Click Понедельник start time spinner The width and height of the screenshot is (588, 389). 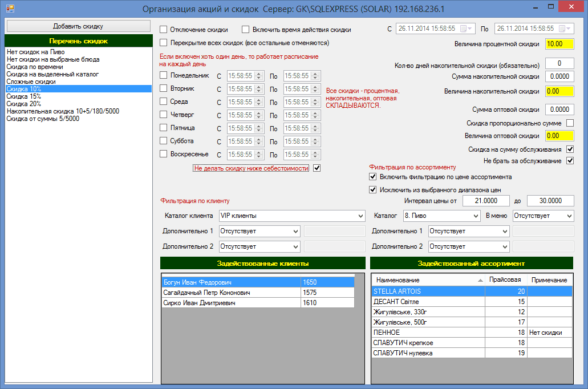point(259,76)
